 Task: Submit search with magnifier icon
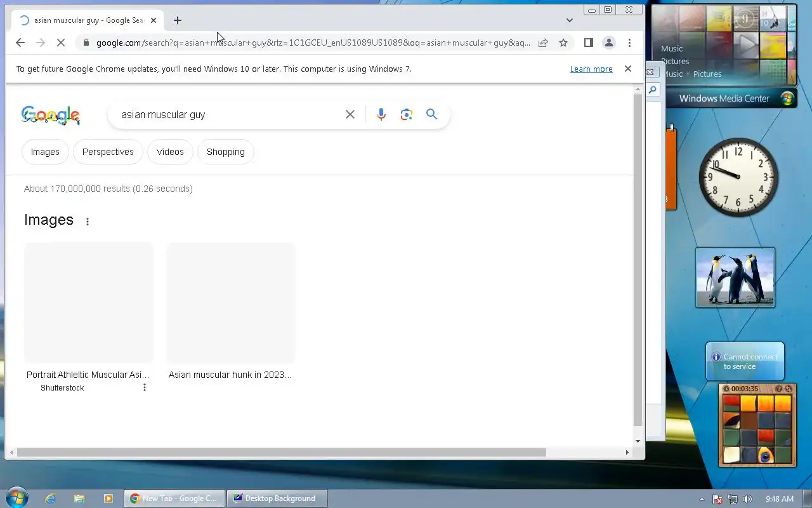point(432,114)
